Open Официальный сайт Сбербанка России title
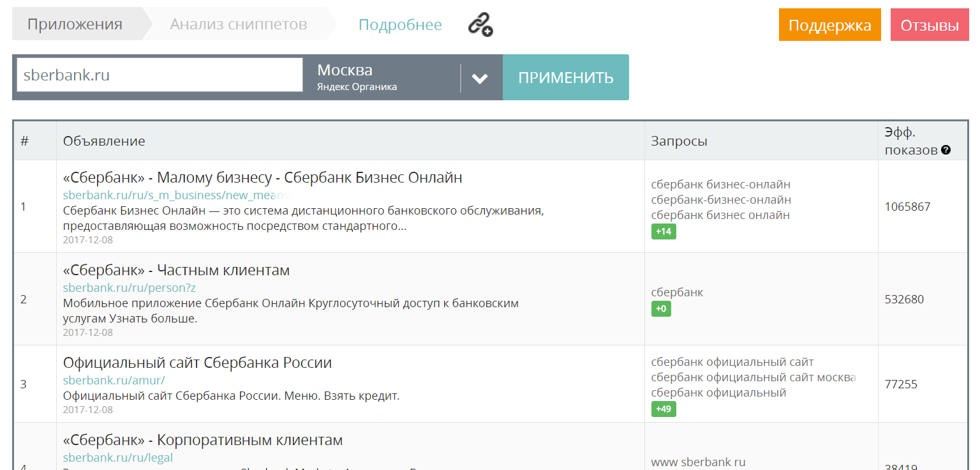Image resolution: width=980 pixels, height=470 pixels. 197,363
